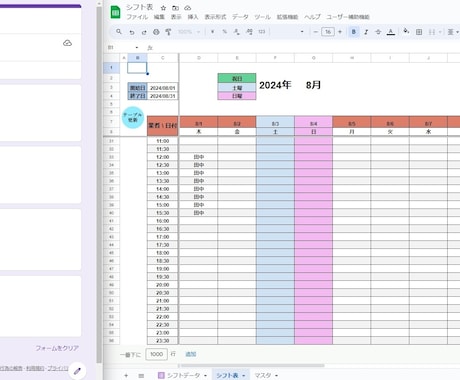This screenshot has width=460, height=380.
Task: Click the form panel vertical scrollbar
Action: 99,185
